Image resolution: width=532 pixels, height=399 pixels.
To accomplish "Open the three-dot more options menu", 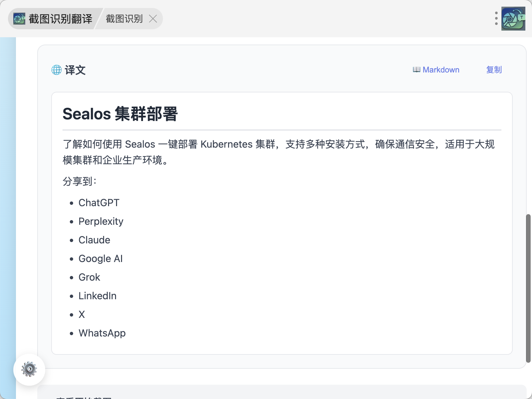I will tap(496, 19).
